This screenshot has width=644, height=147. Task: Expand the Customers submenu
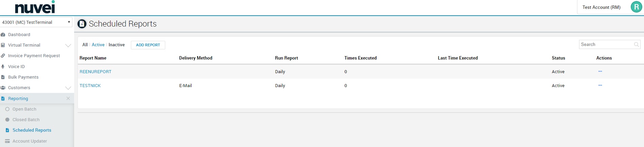pos(68,88)
